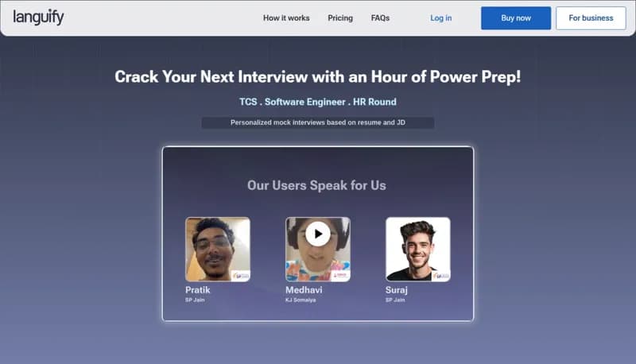
Task: Click SP Jain label under Pratik
Action: 195,300
